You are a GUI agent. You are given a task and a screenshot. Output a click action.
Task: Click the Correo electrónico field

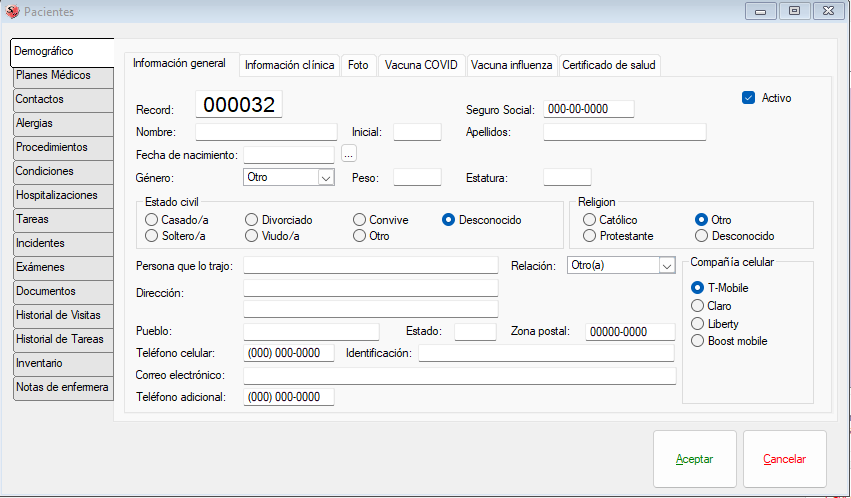459,375
